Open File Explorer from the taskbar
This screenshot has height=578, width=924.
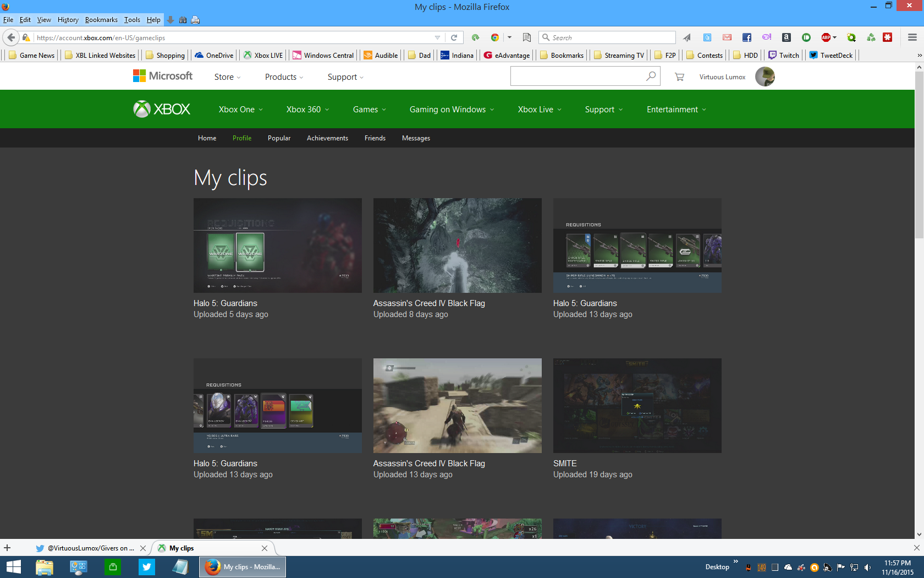tap(45, 567)
